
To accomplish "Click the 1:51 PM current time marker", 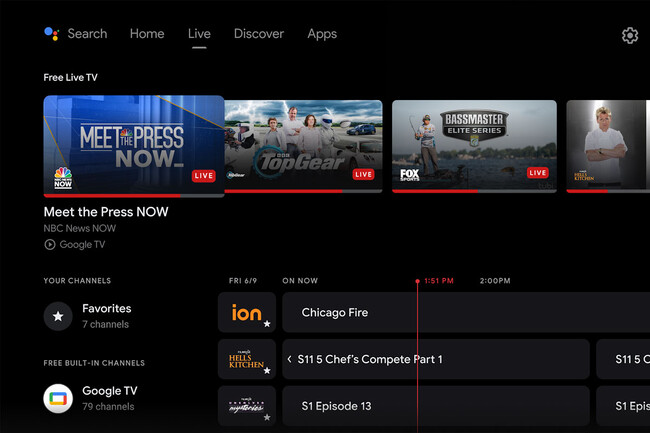I will click(439, 281).
